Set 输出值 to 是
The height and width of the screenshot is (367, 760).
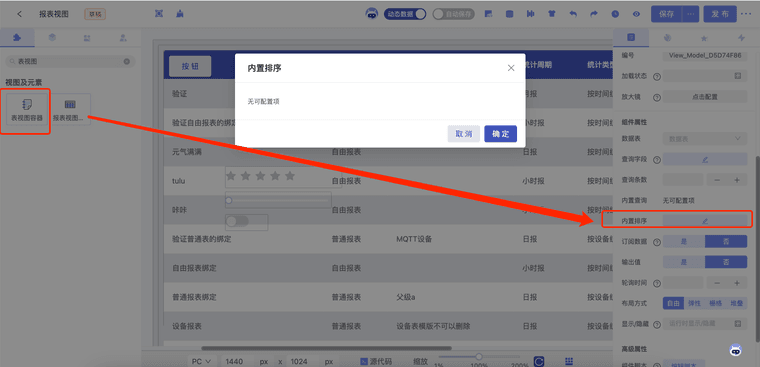(x=683, y=262)
